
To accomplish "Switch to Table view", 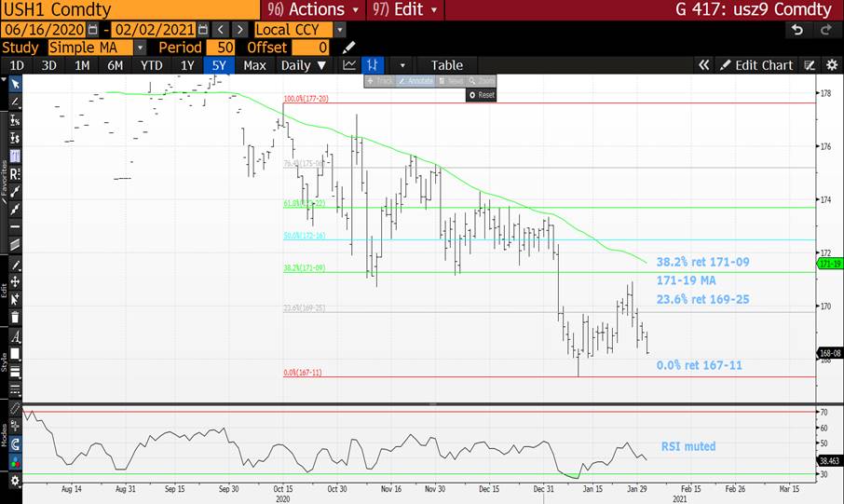I will tap(446, 65).
